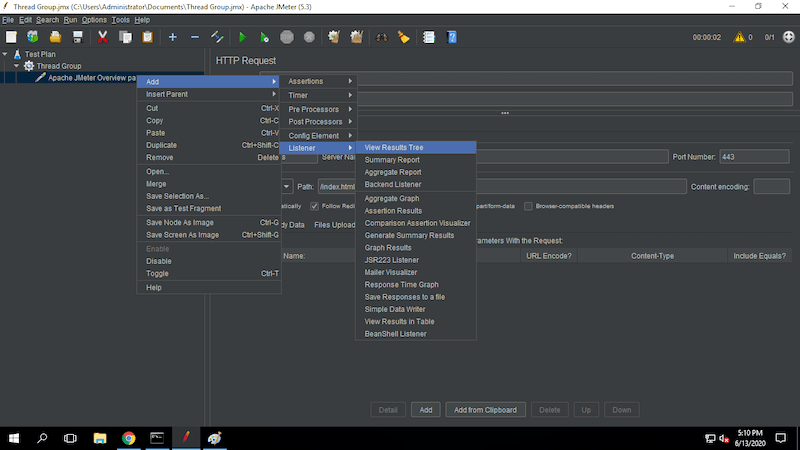The width and height of the screenshot is (800, 450).
Task: Click the Collapse All minus icon
Action: 195,37
